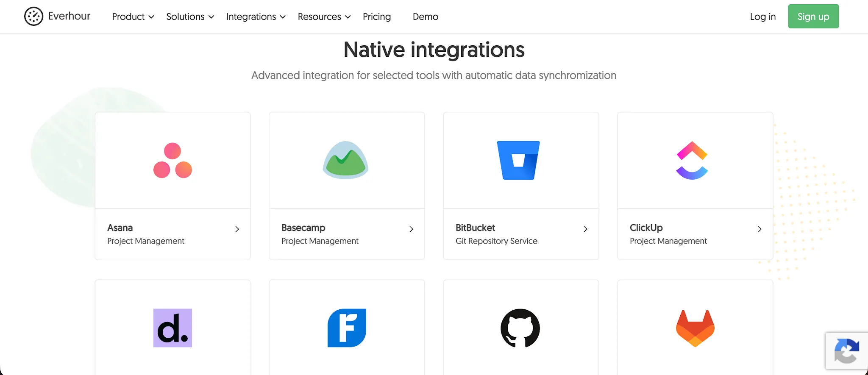Open the BitBucket integration title link

[475, 228]
